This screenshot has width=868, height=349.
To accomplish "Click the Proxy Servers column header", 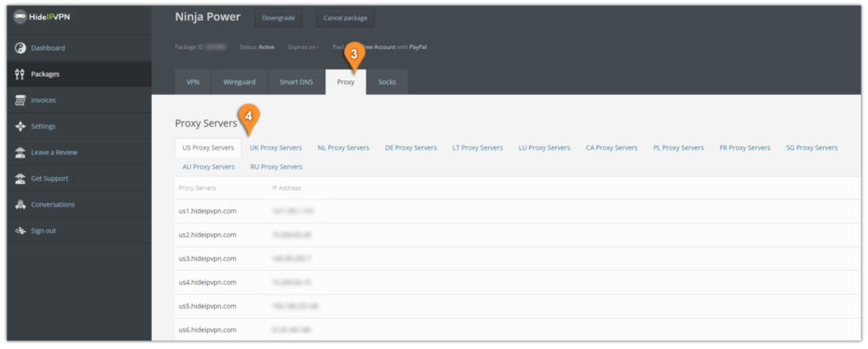I will 197,188.
